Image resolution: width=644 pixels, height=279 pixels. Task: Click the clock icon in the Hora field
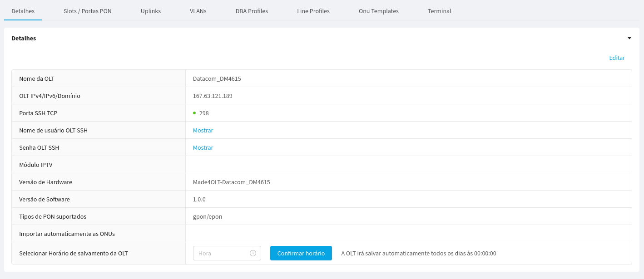pyautogui.click(x=253, y=253)
